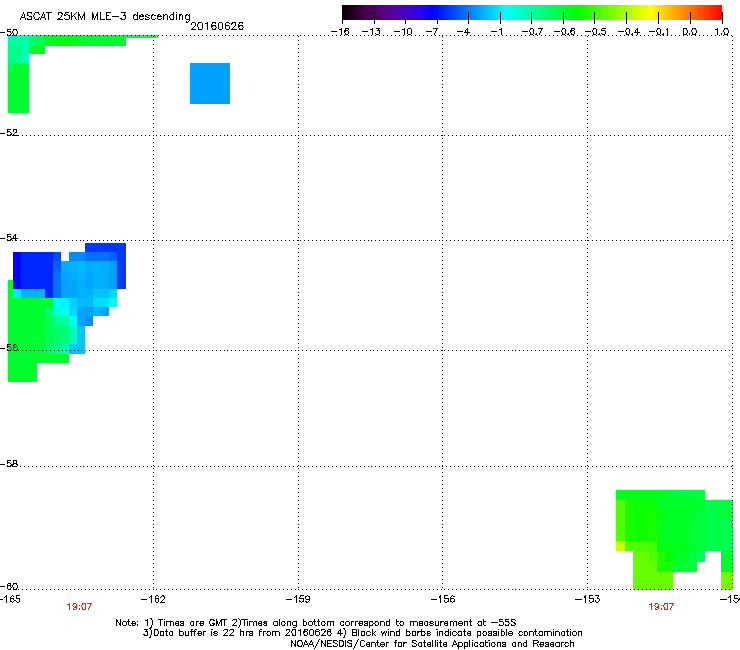Viewport: 740px width, 650px height.
Task: Click the red 19:07 time near longitude -162
Action: [x=79, y=607]
